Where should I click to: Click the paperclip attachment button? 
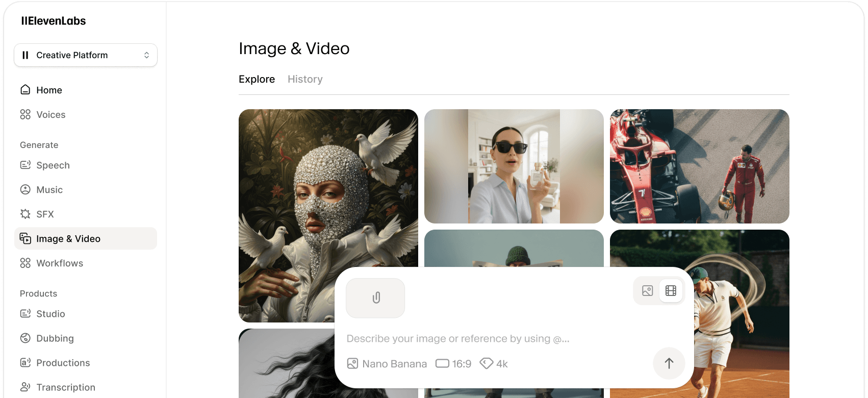tap(376, 298)
